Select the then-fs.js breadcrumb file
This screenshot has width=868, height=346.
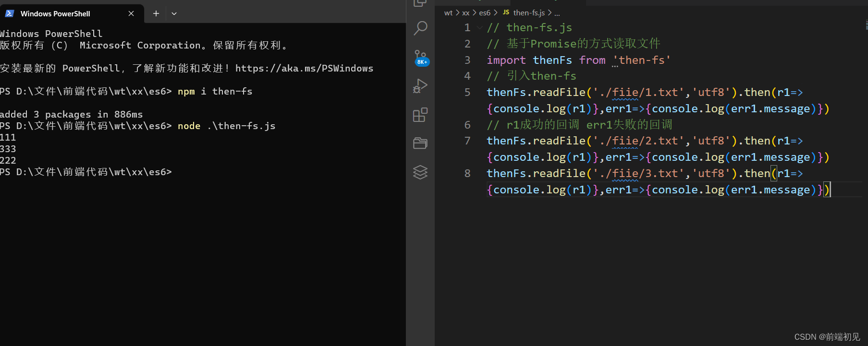(529, 13)
